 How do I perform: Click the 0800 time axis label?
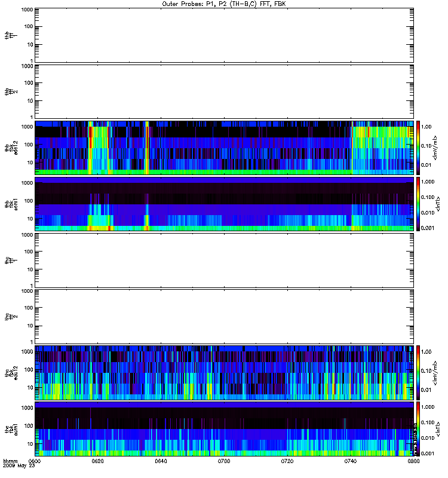pyautogui.click(x=413, y=461)
